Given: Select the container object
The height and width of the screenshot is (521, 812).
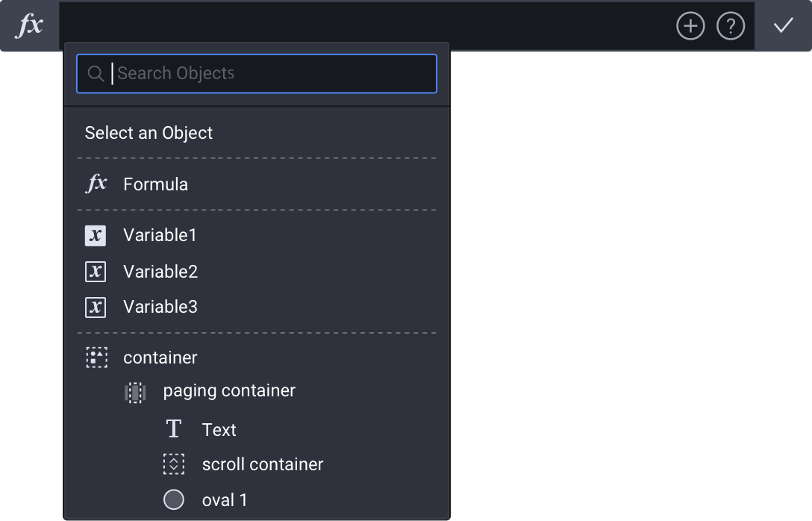Looking at the screenshot, I should (x=160, y=358).
